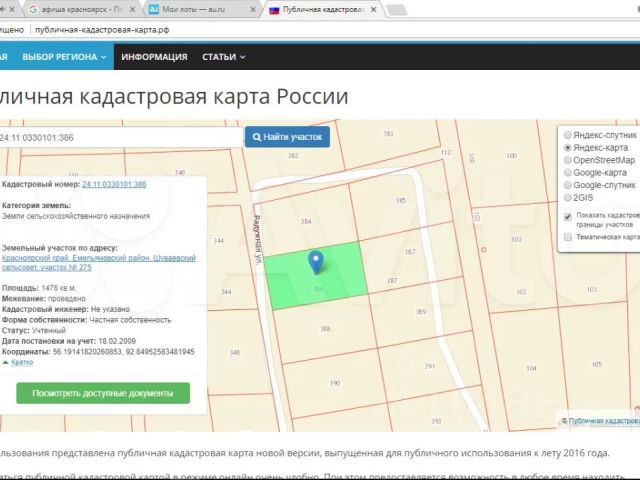Image resolution: width=640 pixels, height=480 pixels.
Task: Open the ИНФОРМАЦИЯ menu item
Action: point(154,57)
